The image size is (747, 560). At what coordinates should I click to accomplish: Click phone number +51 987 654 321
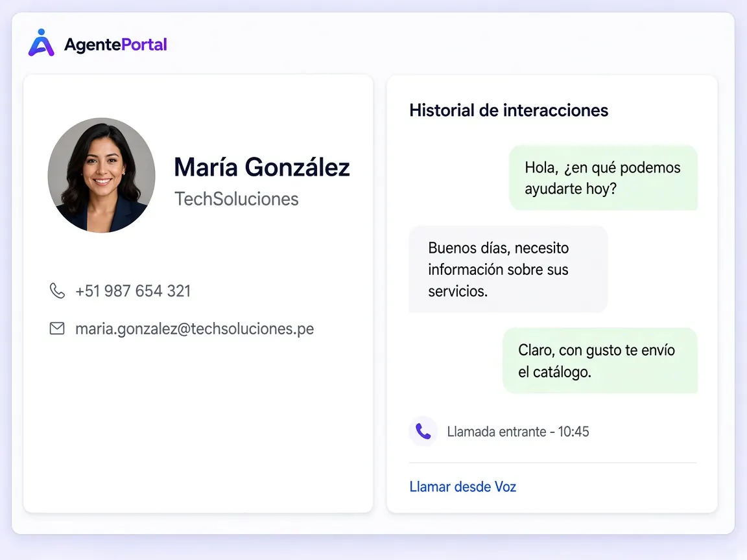[133, 291]
